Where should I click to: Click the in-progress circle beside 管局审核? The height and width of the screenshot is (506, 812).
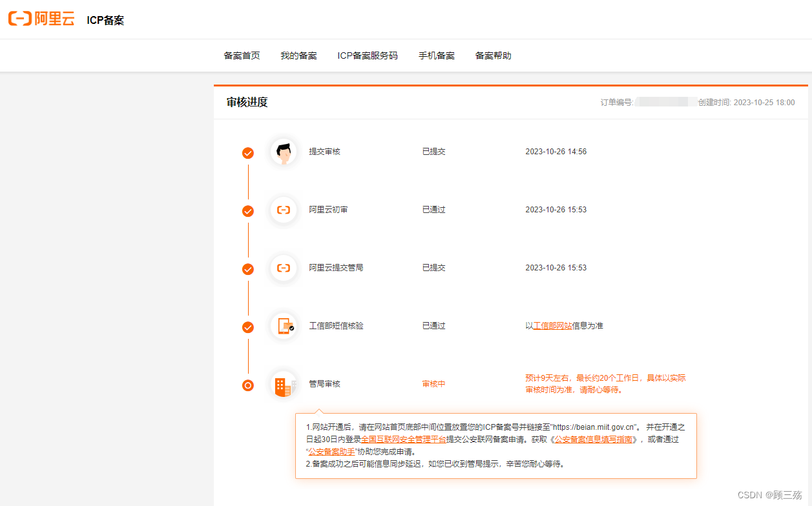[x=248, y=385]
